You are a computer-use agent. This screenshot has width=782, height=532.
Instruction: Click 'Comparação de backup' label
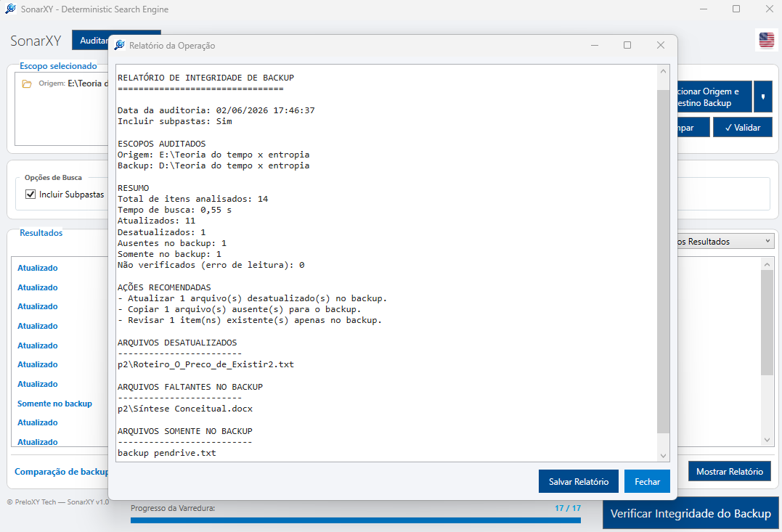click(x=61, y=471)
